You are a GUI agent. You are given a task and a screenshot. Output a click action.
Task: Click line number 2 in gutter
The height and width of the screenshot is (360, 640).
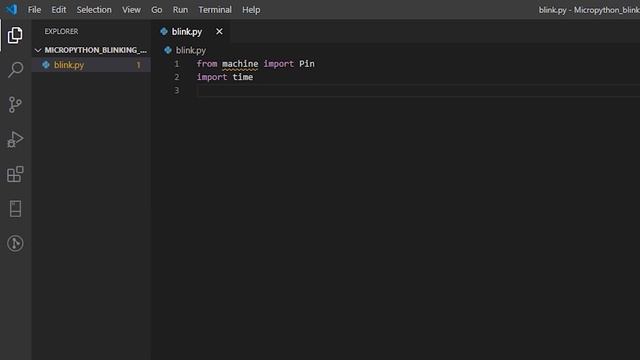(x=177, y=77)
